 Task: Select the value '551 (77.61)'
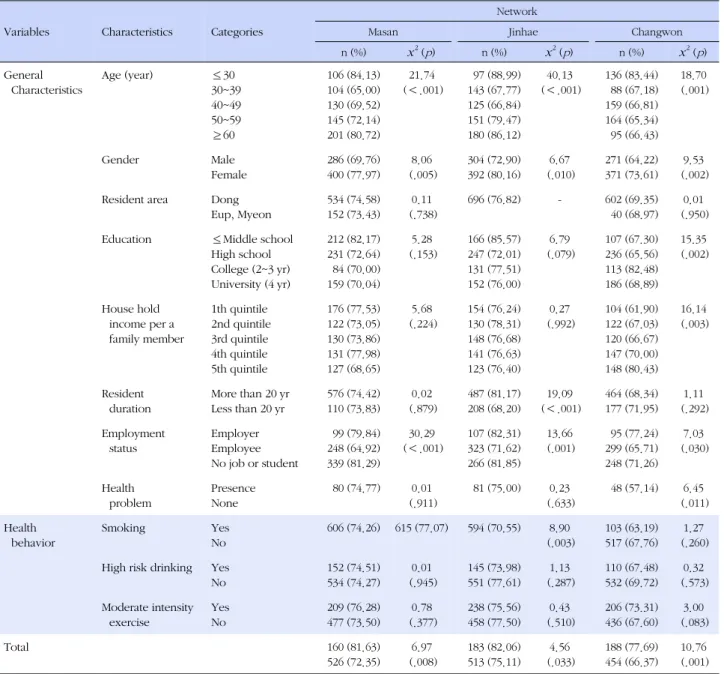click(x=494, y=583)
